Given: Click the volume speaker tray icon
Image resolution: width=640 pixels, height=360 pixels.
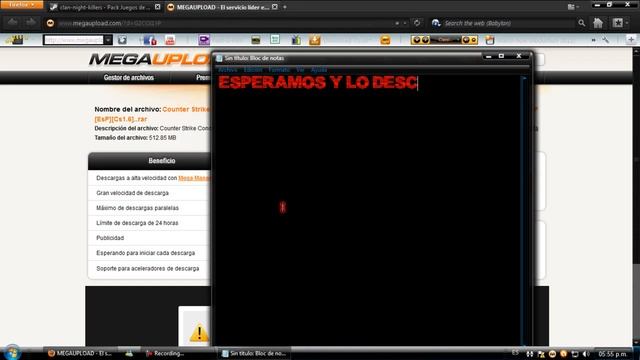Looking at the screenshot, I should click(x=586, y=354).
